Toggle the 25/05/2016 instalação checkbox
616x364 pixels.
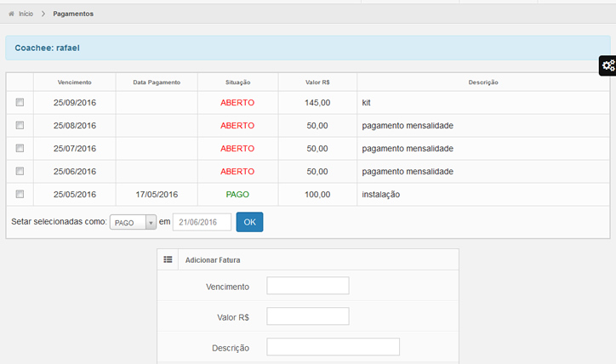(x=20, y=194)
